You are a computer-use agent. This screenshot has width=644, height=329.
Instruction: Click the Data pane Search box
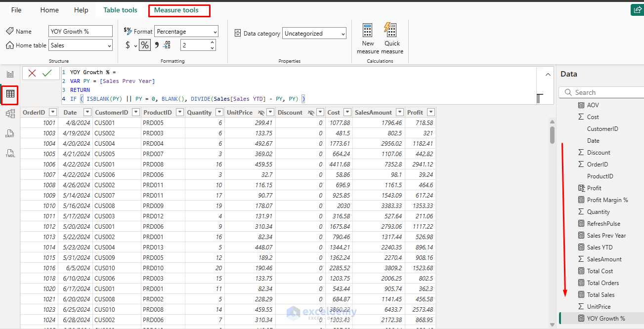[601, 92]
